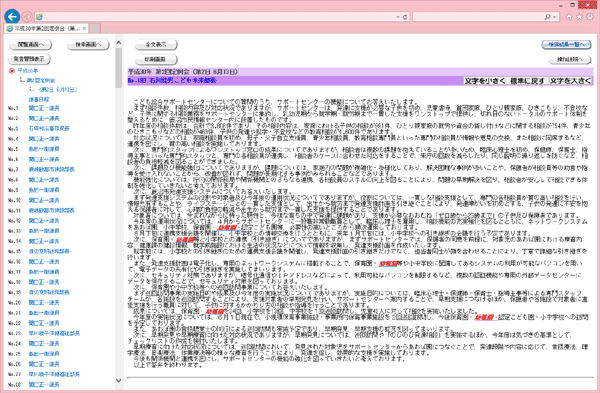This screenshot has height=393, width=600.
Task: Expand the search provider dropdown arrow
Action: [x=554, y=17]
